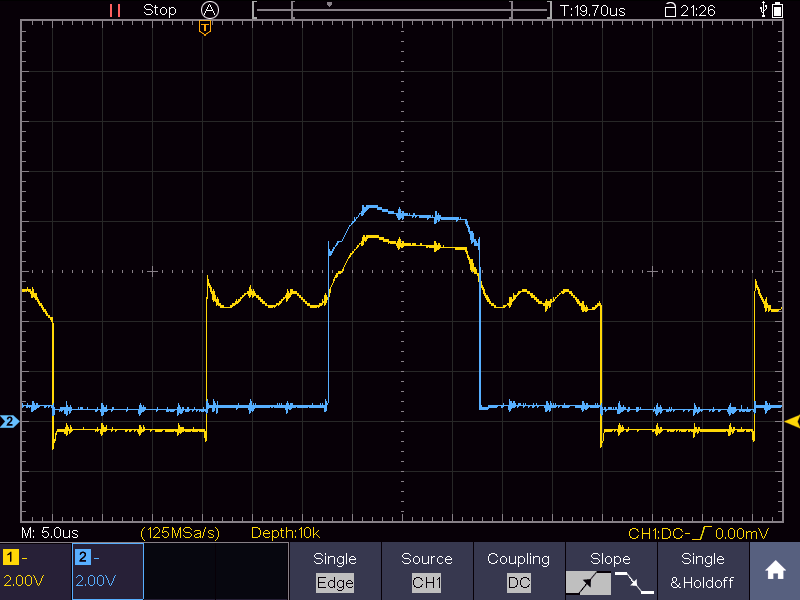The width and height of the screenshot is (800, 600).
Task: Select the rising edge slope icon
Action: 588,583
